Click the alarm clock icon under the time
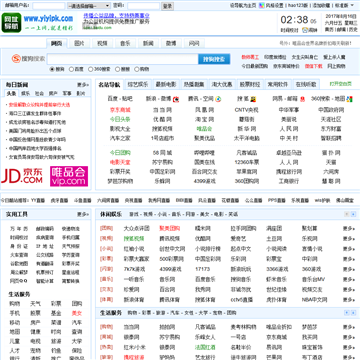Screen dimensions: 360x360 [305, 30]
